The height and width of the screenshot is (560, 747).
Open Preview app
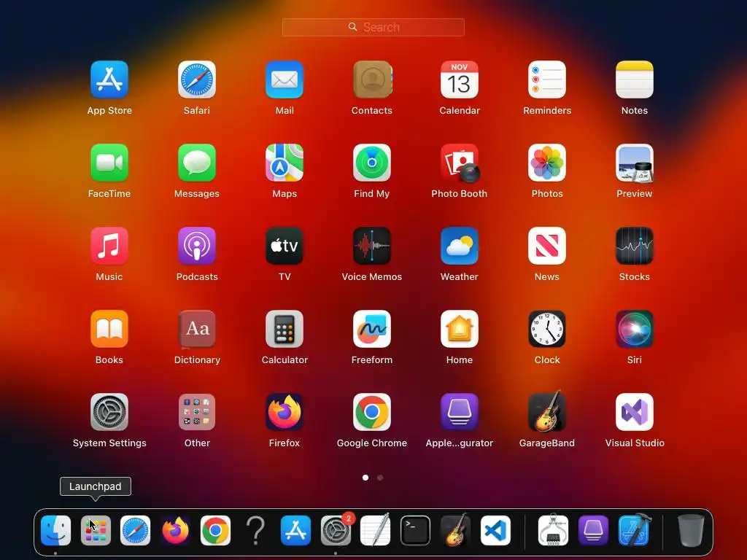pyautogui.click(x=635, y=163)
